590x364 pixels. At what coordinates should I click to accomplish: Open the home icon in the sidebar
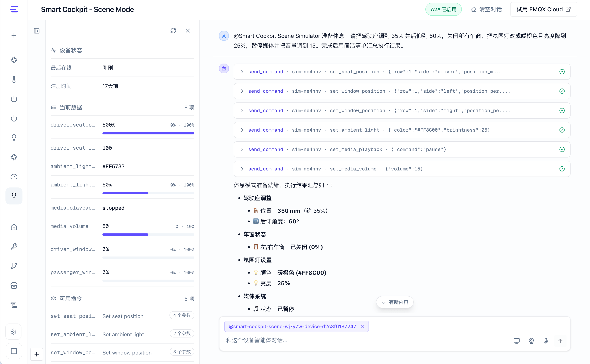tap(14, 227)
